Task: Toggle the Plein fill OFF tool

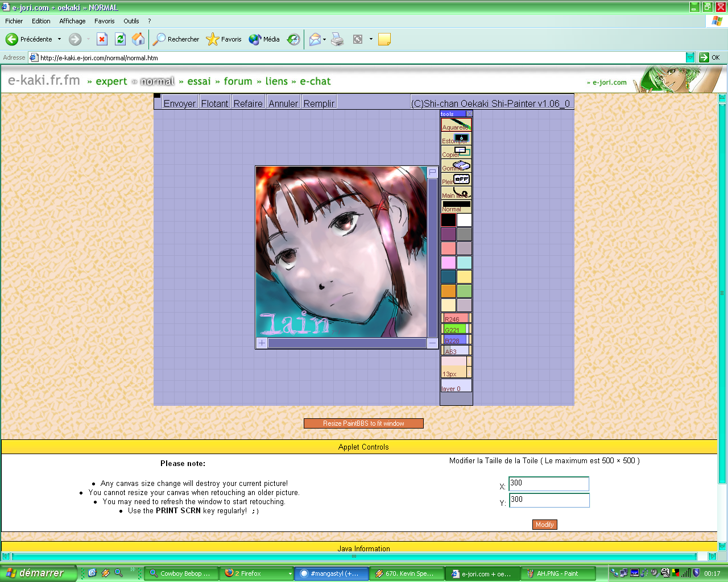Action: coord(456,179)
